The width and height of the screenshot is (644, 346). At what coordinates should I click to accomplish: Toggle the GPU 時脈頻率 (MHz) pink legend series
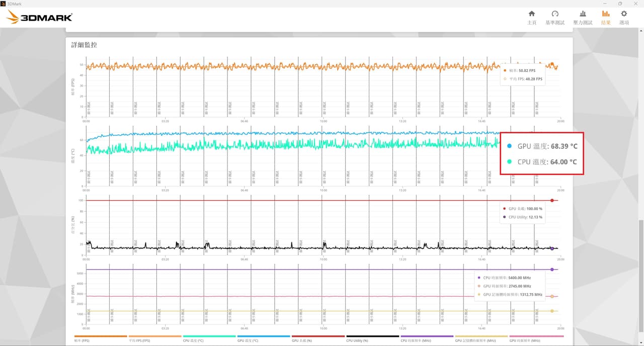click(x=536, y=338)
